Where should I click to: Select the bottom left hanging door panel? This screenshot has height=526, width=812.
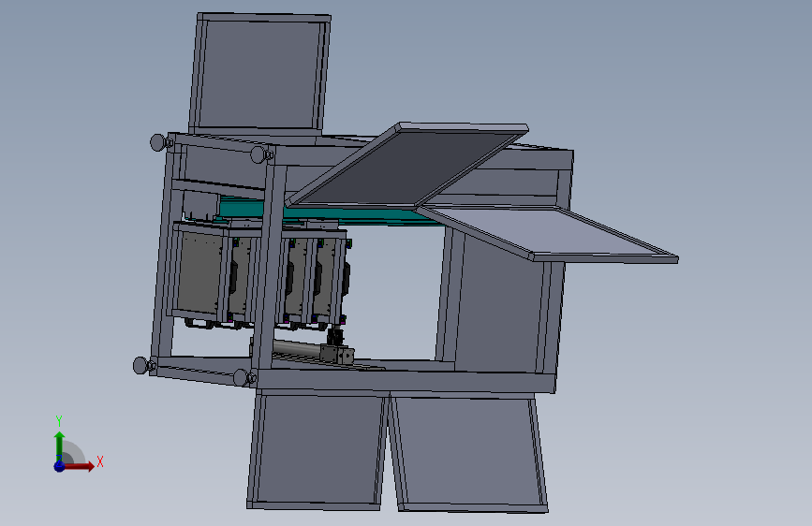(317, 450)
